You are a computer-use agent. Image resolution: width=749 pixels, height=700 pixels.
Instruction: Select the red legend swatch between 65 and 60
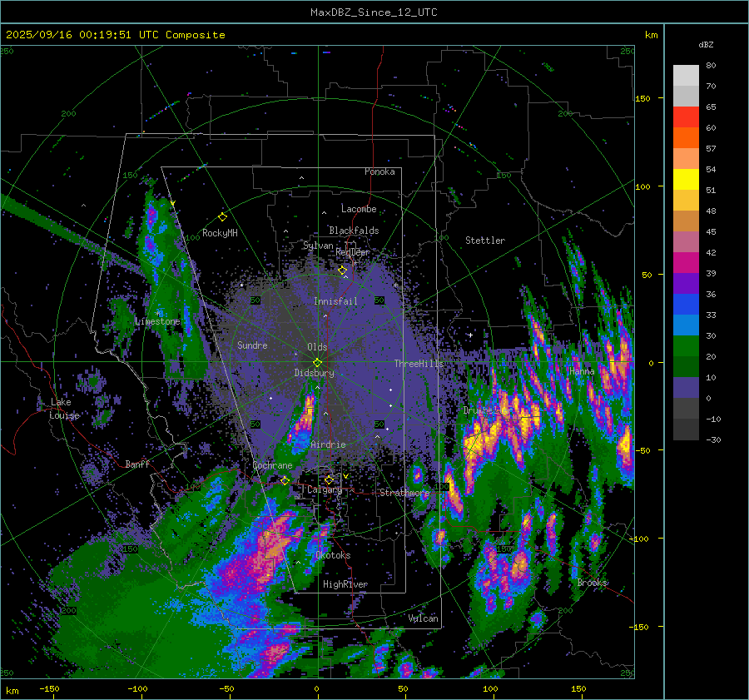click(x=686, y=117)
